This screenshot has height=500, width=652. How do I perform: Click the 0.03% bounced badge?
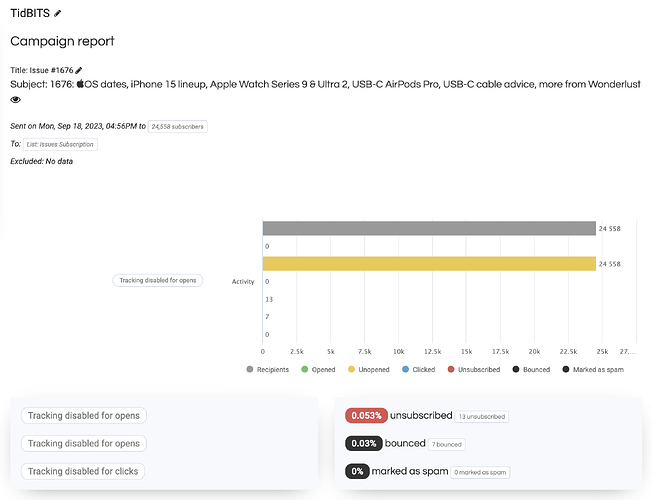coord(364,443)
